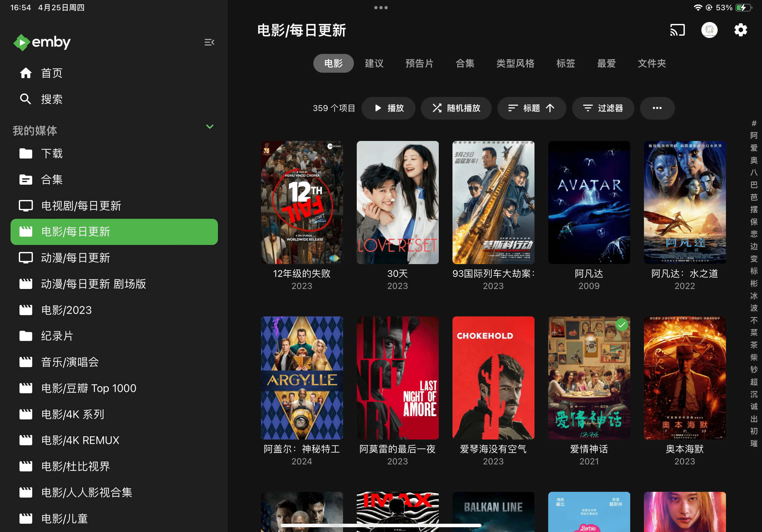
Task: Collapse the 我的媒体 section chevron
Action: tap(210, 127)
